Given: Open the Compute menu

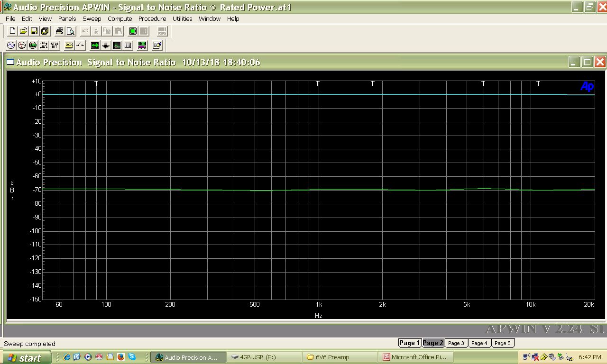Looking at the screenshot, I should (x=120, y=19).
